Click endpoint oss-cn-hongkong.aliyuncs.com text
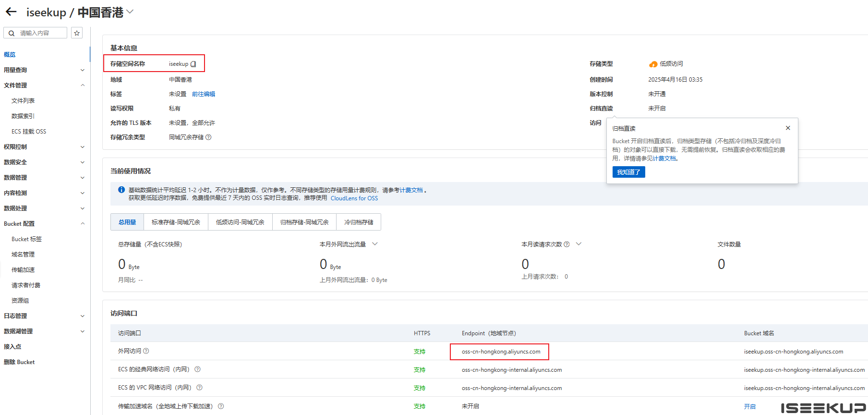This screenshot has width=868, height=415. point(501,352)
